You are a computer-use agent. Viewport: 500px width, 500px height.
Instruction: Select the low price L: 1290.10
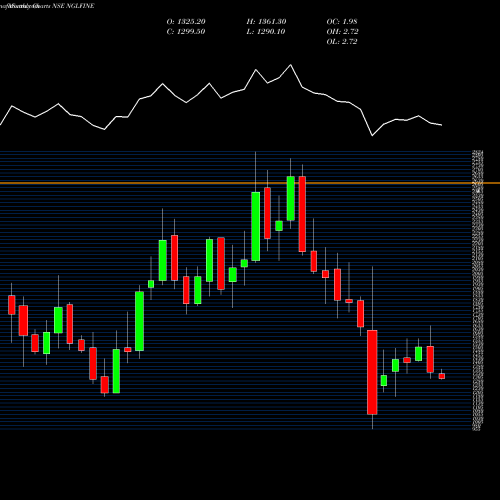click(x=266, y=32)
